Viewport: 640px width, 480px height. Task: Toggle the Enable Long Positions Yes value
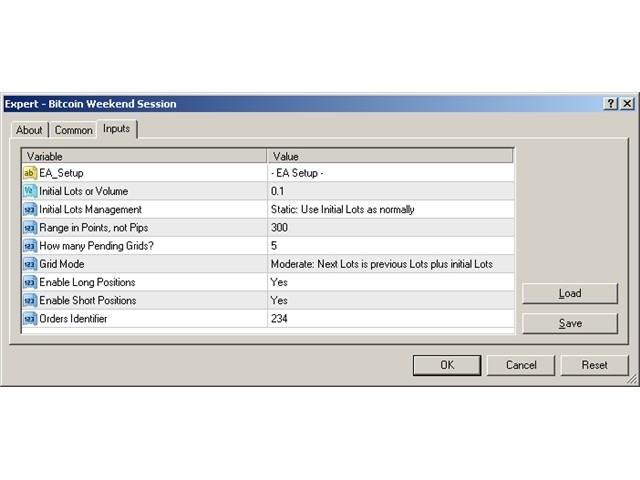(x=391, y=282)
